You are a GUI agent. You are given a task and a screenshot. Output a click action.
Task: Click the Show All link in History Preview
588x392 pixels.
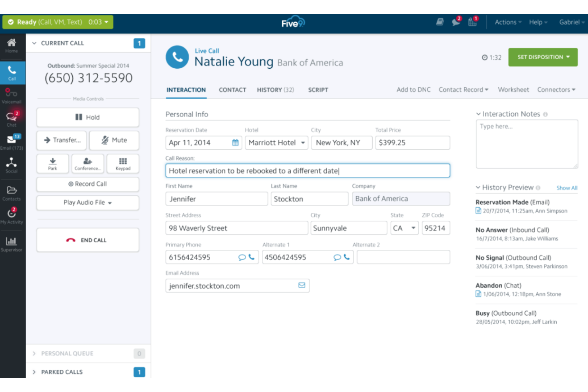(567, 188)
